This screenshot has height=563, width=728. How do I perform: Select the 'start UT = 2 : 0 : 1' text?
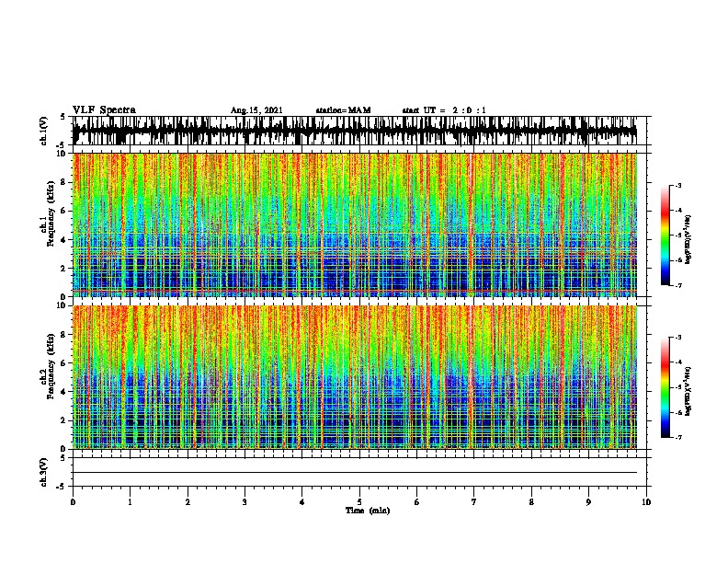point(444,110)
